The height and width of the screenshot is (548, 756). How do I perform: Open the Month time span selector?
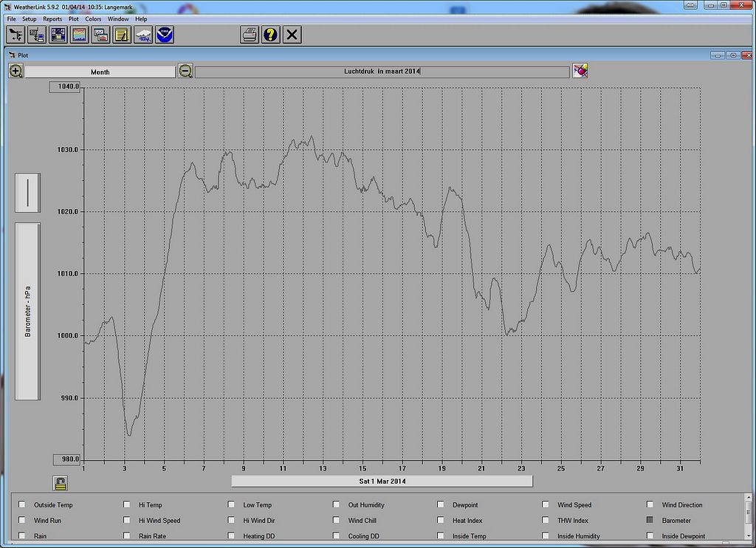pos(100,72)
